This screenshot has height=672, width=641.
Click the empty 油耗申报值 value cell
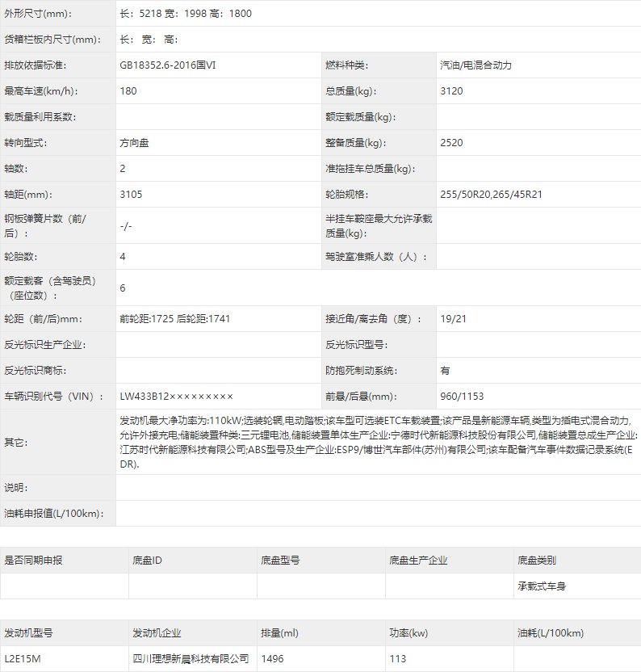point(378,514)
